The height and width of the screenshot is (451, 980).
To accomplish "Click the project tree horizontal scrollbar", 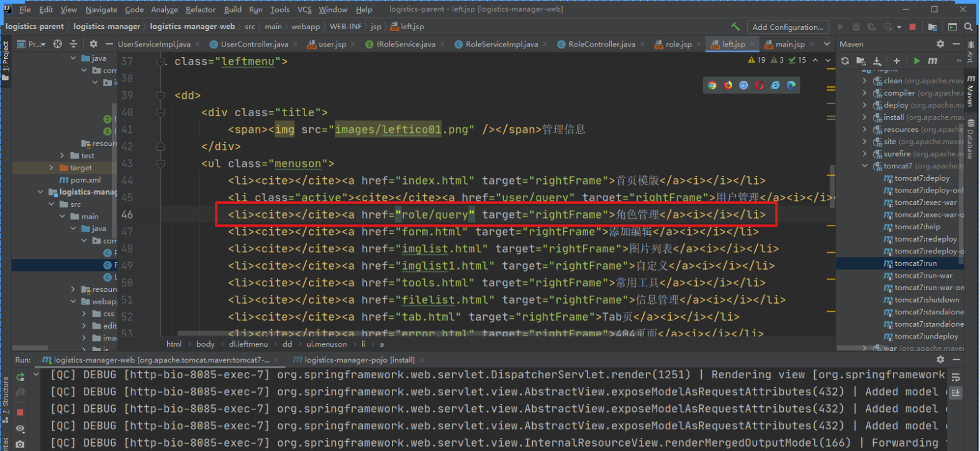I will tap(30, 348).
